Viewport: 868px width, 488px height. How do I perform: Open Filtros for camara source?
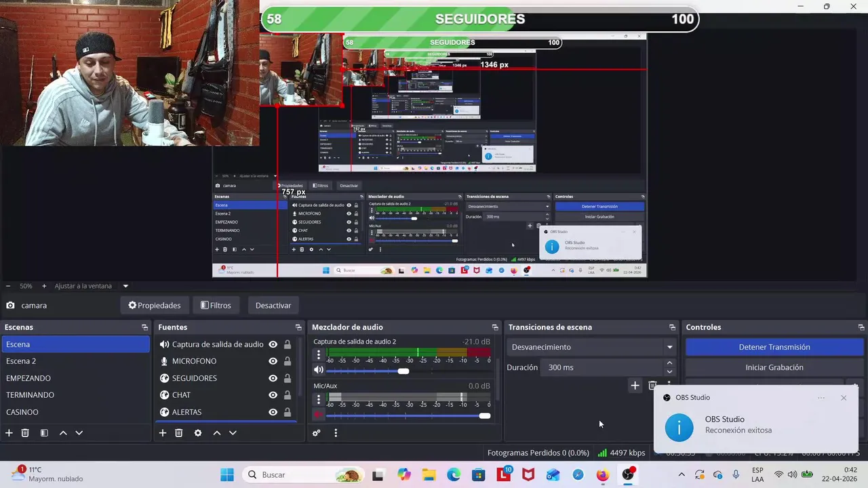(x=216, y=306)
